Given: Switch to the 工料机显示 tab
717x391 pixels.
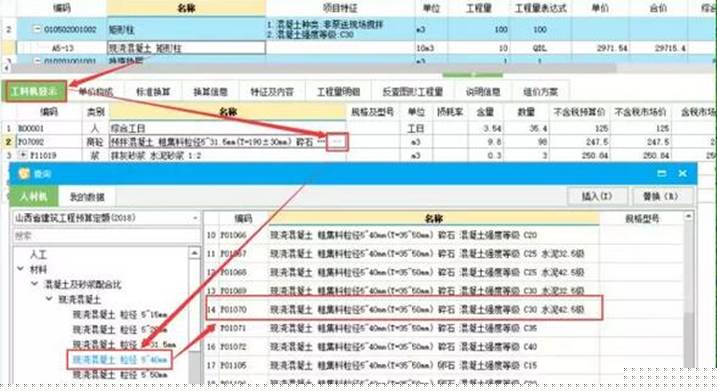Looking at the screenshot, I should click(35, 91).
